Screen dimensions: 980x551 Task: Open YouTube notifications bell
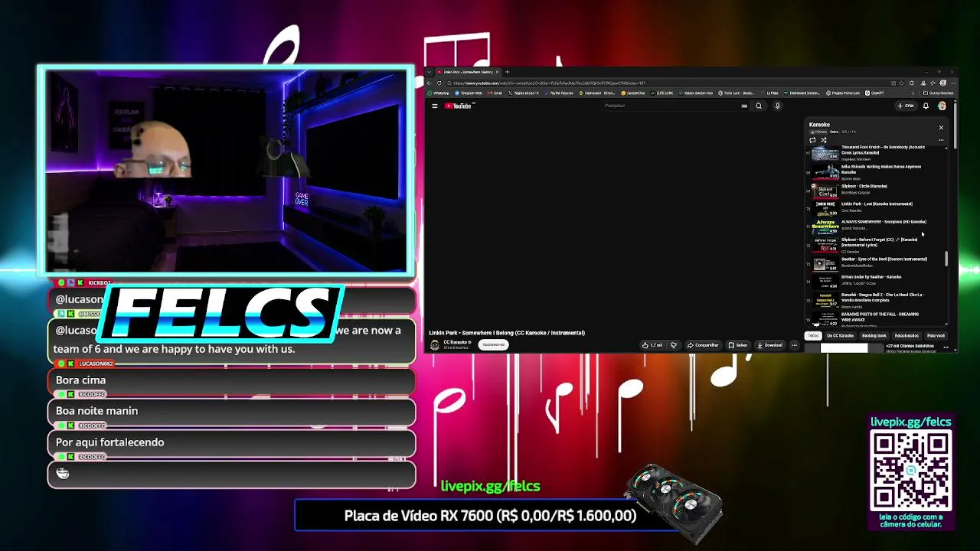click(926, 106)
